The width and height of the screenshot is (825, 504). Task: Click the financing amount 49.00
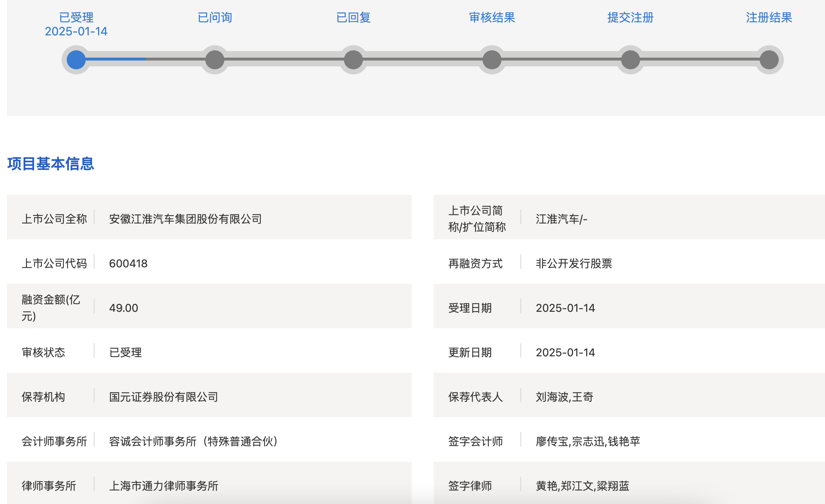pyautogui.click(x=124, y=308)
